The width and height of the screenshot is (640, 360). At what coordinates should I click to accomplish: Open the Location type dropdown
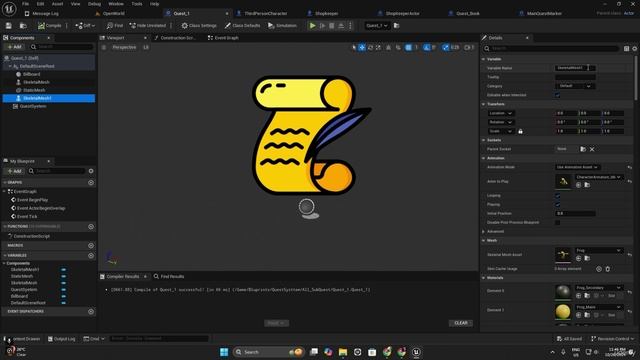(500, 113)
